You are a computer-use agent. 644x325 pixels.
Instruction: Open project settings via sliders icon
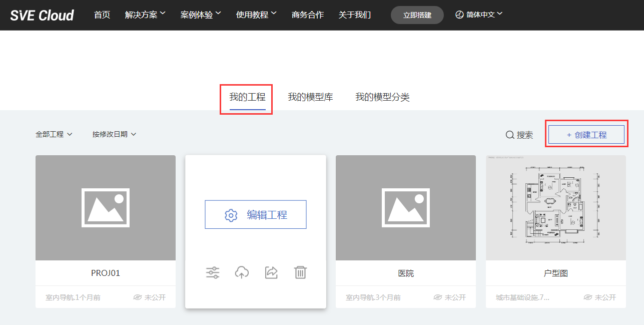pyautogui.click(x=212, y=272)
